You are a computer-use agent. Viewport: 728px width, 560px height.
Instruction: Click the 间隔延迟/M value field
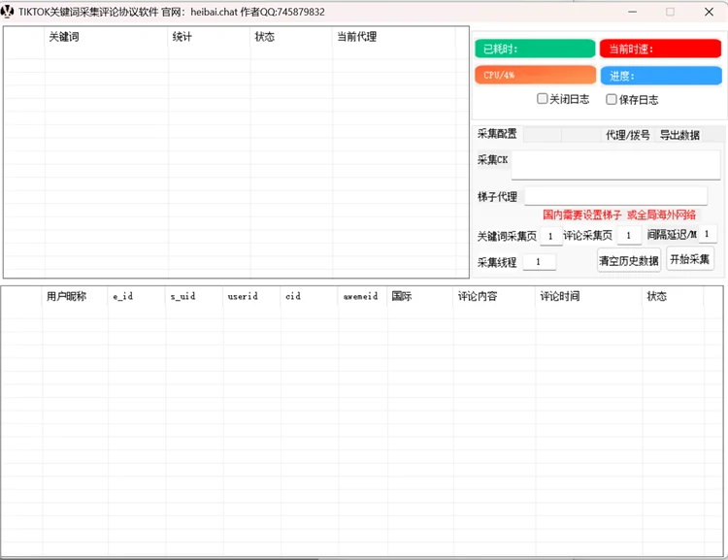point(708,234)
